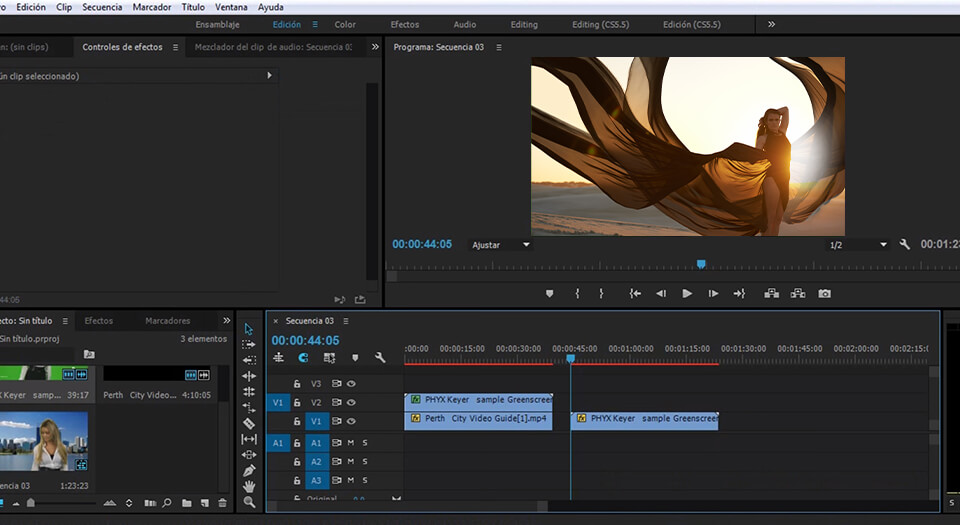Viewport: 960px width, 525px height.
Task: Click the Find magnifier in Project panel
Action: [167, 503]
